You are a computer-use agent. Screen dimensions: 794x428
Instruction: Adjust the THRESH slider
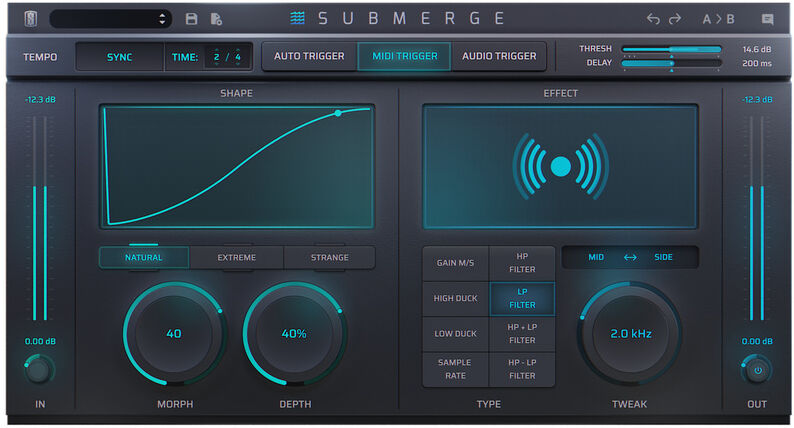(x=671, y=49)
